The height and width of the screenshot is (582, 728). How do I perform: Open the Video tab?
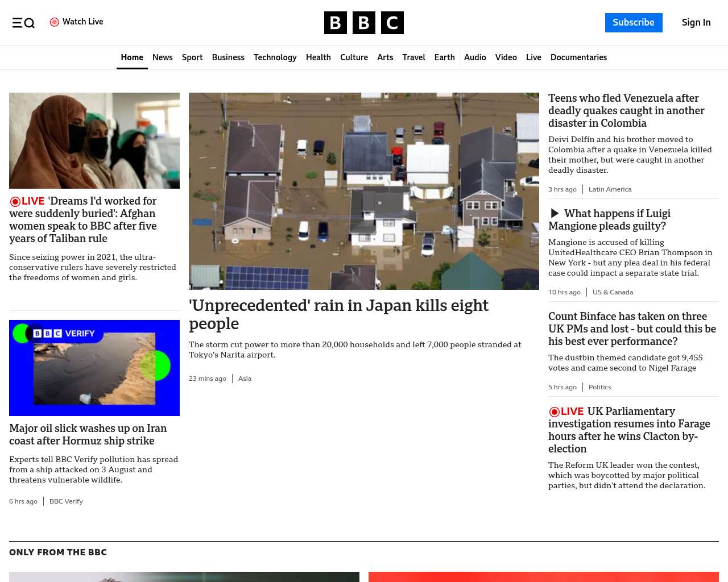click(x=506, y=57)
